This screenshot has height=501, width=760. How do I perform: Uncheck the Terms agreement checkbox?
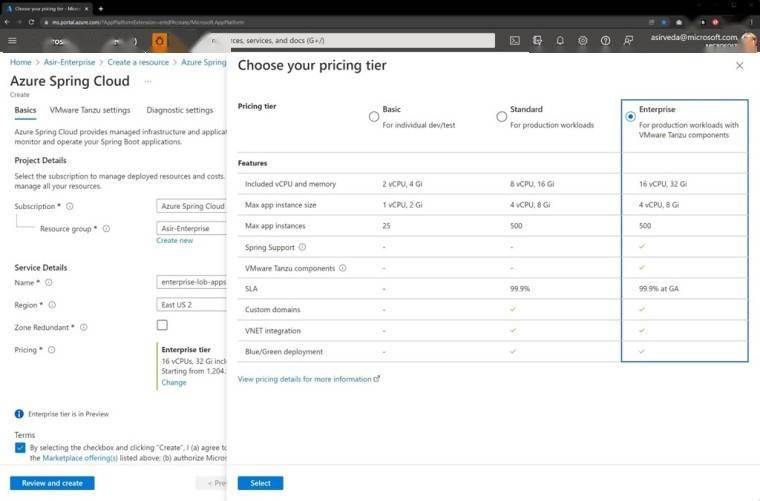(20, 448)
